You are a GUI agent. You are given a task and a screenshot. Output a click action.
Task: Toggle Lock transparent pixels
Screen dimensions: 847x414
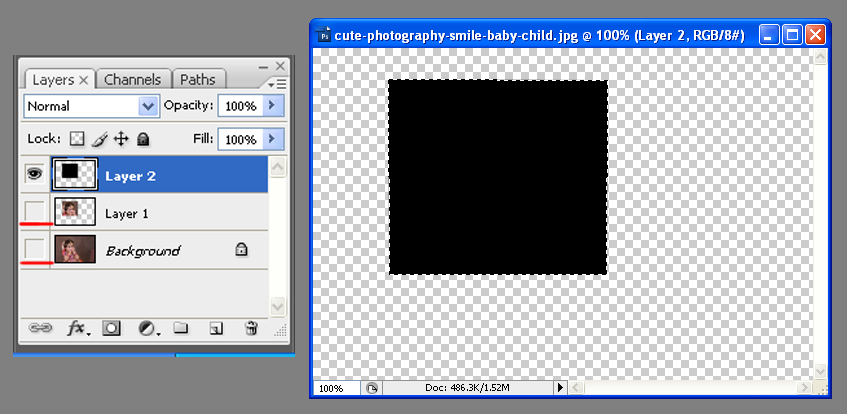(x=77, y=139)
